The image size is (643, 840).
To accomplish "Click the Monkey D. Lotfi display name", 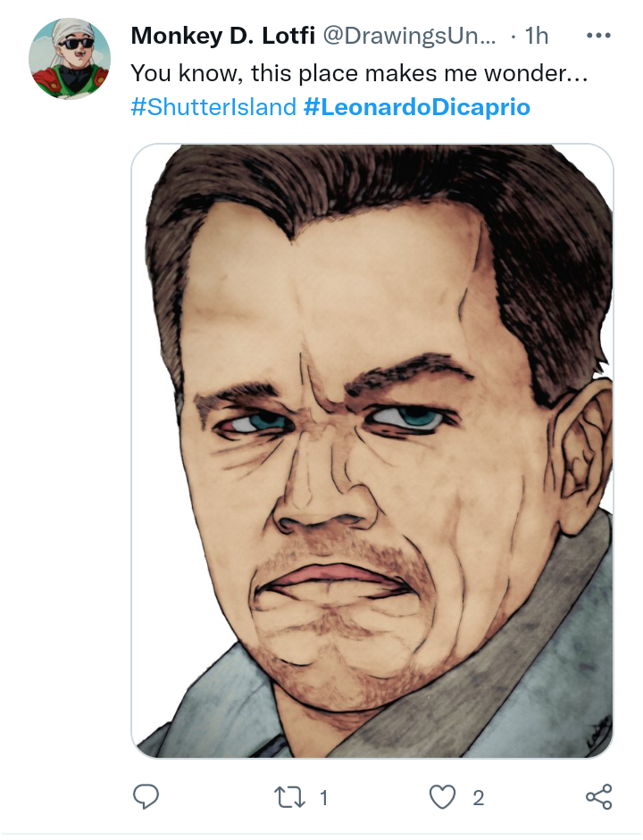I will click(223, 36).
